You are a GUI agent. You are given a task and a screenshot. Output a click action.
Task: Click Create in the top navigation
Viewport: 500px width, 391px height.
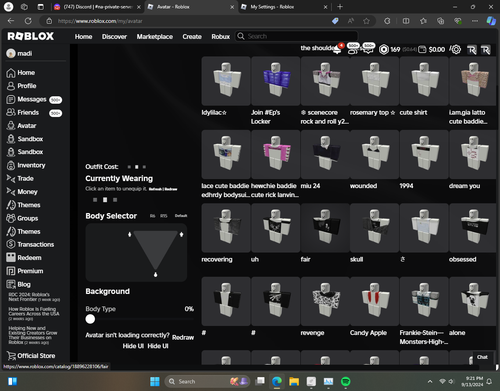(192, 37)
